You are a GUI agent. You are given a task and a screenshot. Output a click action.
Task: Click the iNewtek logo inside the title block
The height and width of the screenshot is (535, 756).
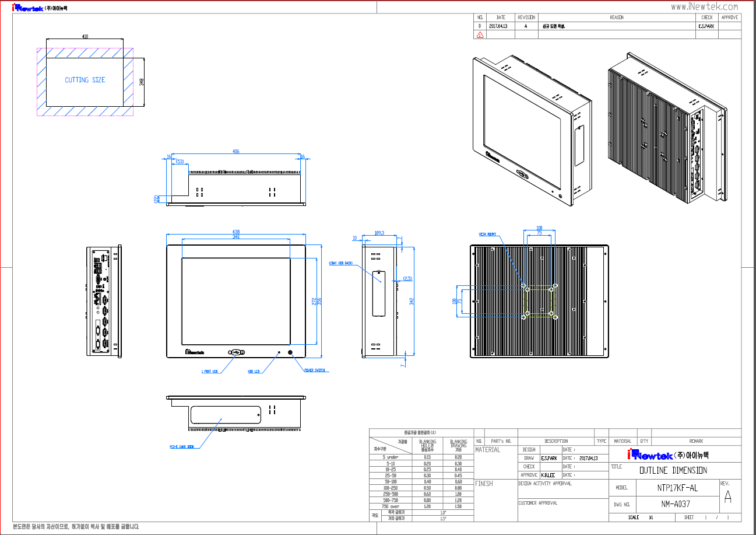(649, 455)
